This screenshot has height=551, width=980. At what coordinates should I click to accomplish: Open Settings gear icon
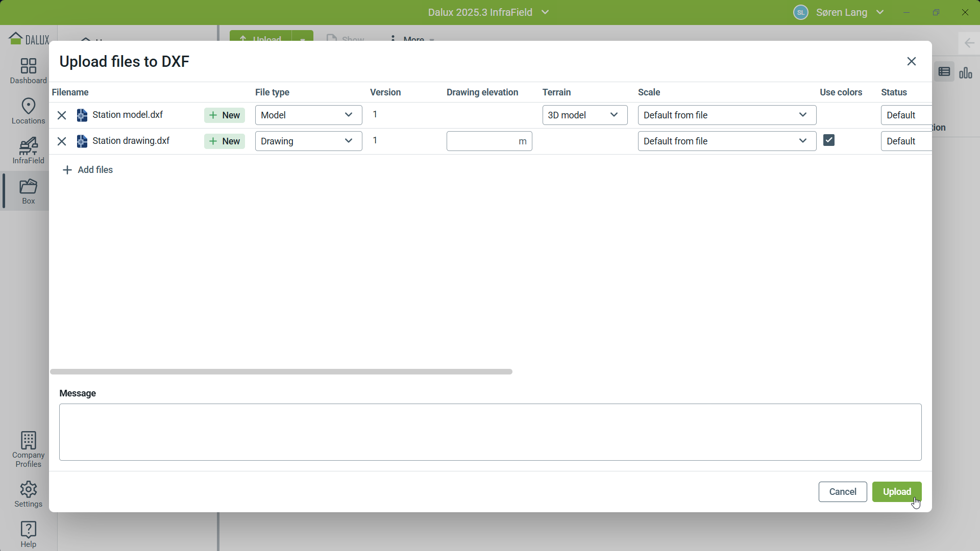[28, 494]
